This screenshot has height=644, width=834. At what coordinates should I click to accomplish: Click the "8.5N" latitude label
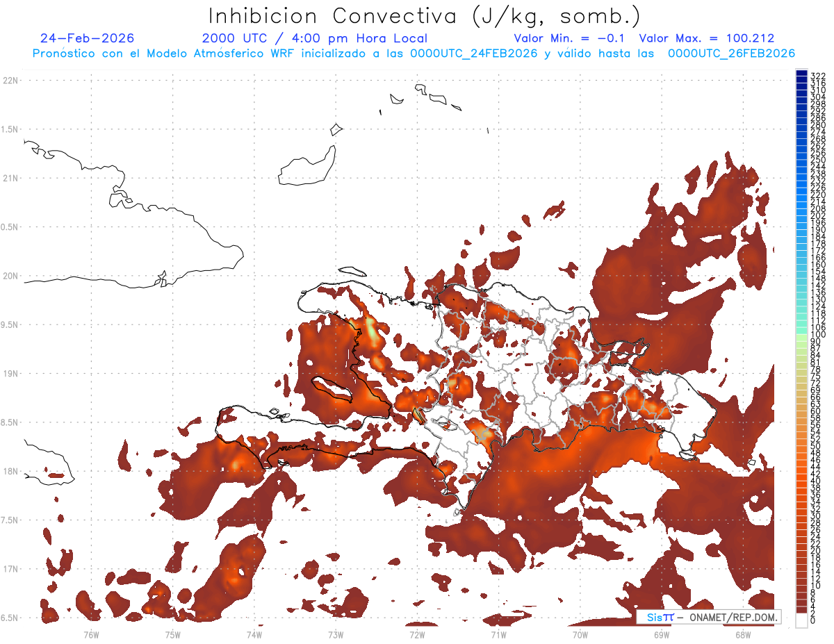pos(10,422)
